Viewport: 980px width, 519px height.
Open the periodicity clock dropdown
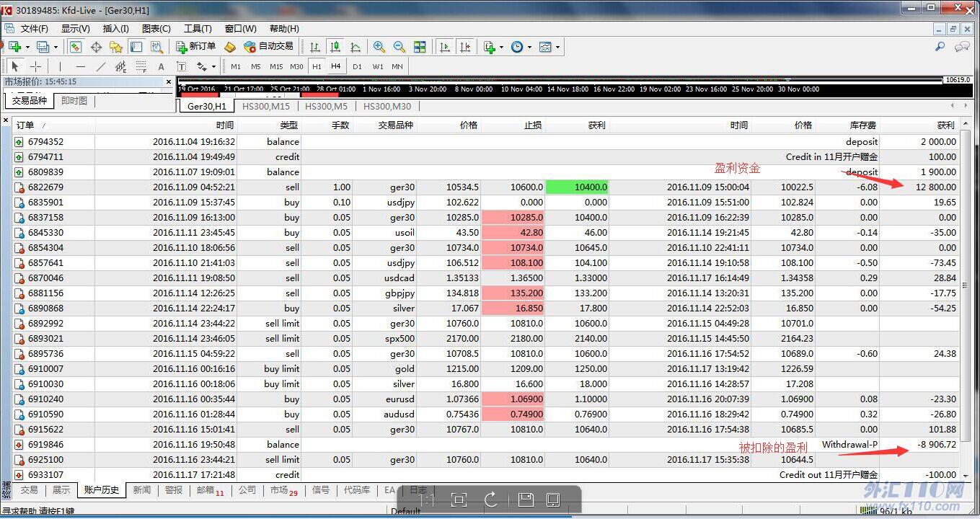(x=521, y=47)
